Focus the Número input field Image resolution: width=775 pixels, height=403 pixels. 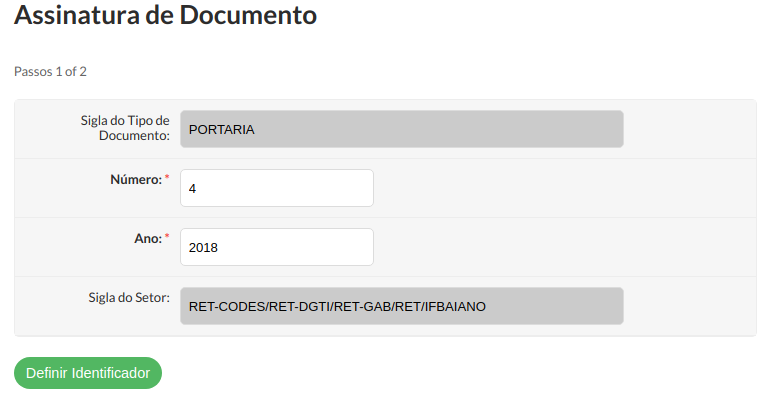click(276, 188)
